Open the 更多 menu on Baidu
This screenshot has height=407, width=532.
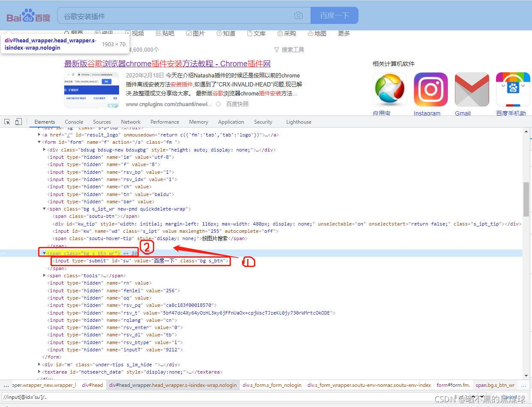pos(344,33)
